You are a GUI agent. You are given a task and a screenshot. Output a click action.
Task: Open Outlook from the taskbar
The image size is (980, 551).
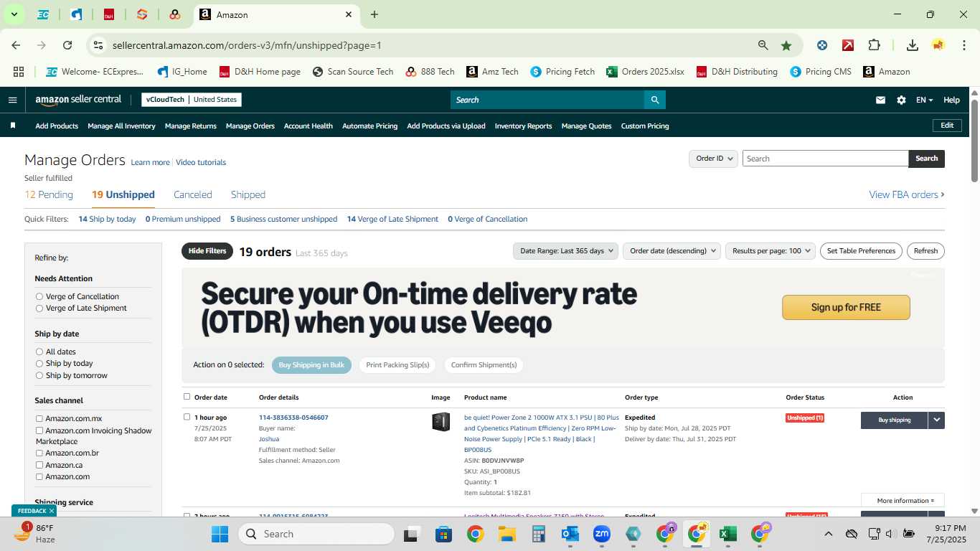click(570, 534)
